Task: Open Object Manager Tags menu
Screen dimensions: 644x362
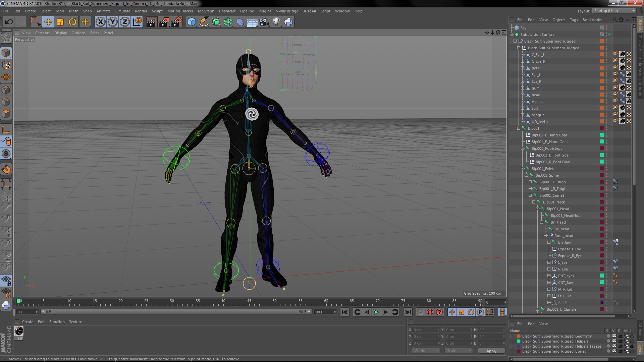Action: (574, 20)
